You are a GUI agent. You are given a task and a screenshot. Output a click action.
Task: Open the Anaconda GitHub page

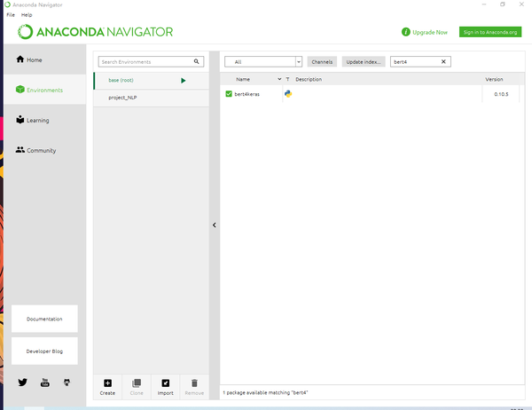tap(66, 382)
